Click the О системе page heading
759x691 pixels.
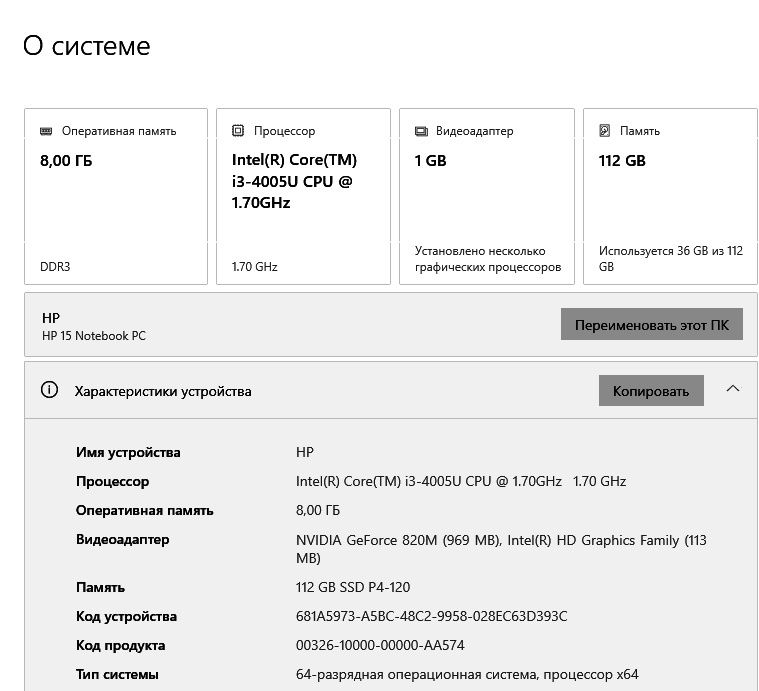[x=87, y=46]
